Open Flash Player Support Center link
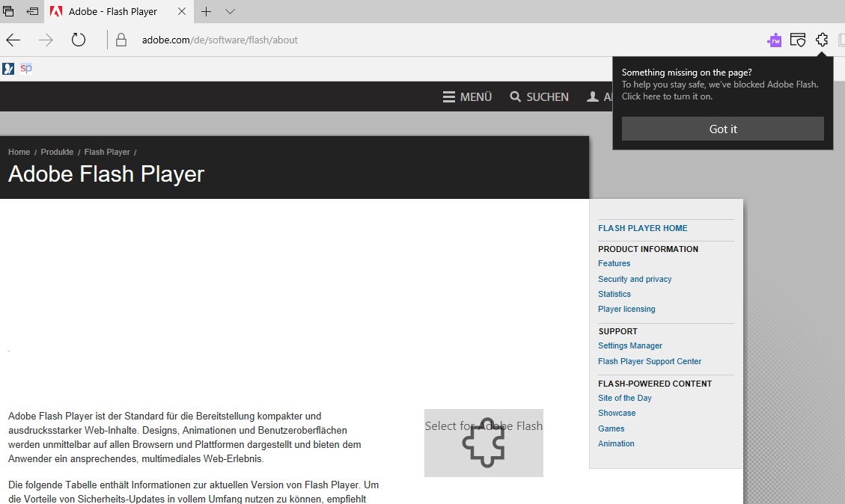This screenshot has height=504, width=845. tap(650, 361)
